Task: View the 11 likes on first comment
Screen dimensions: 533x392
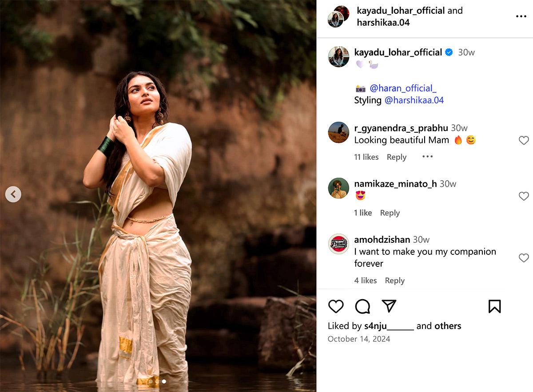Action: tap(366, 157)
